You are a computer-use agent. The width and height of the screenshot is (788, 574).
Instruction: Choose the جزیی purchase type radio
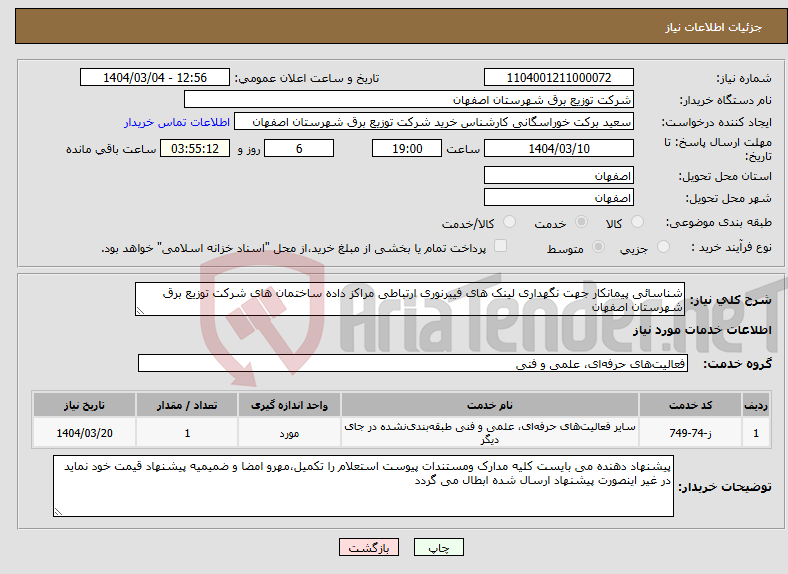(x=663, y=246)
